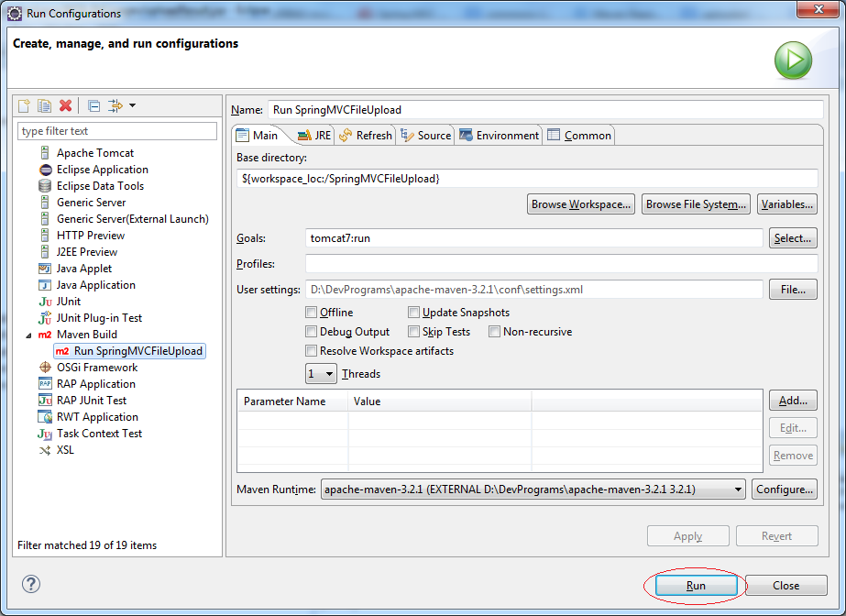
Task: Click the Name input field
Action: pos(545,110)
